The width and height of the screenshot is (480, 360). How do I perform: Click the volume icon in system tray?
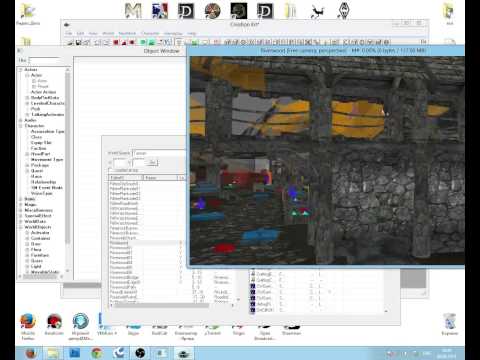tap(389, 353)
